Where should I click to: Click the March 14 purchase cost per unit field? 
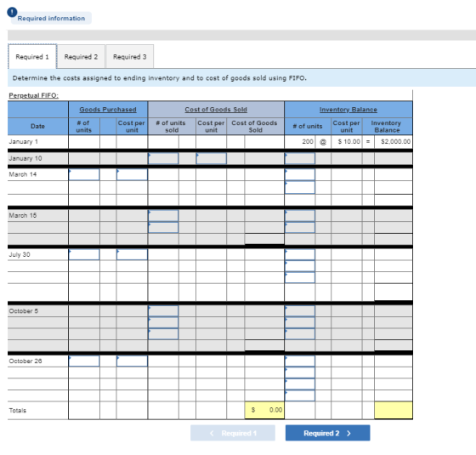click(132, 174)
